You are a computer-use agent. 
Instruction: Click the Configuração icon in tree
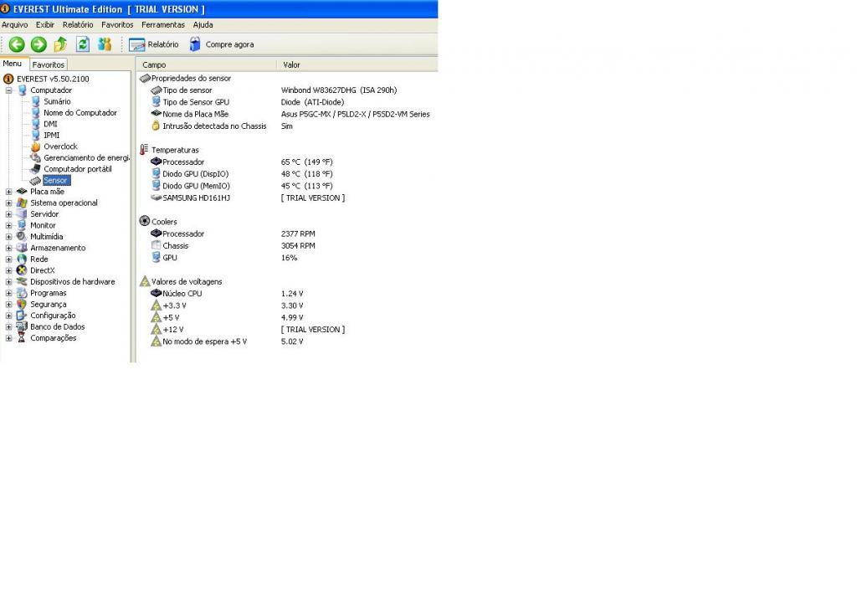(x=22, y=316)
